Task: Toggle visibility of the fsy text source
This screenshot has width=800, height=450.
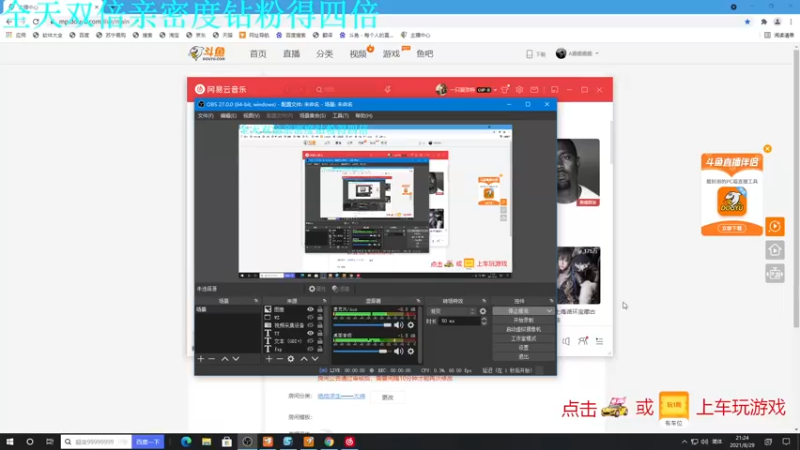Action: (310, 349)
